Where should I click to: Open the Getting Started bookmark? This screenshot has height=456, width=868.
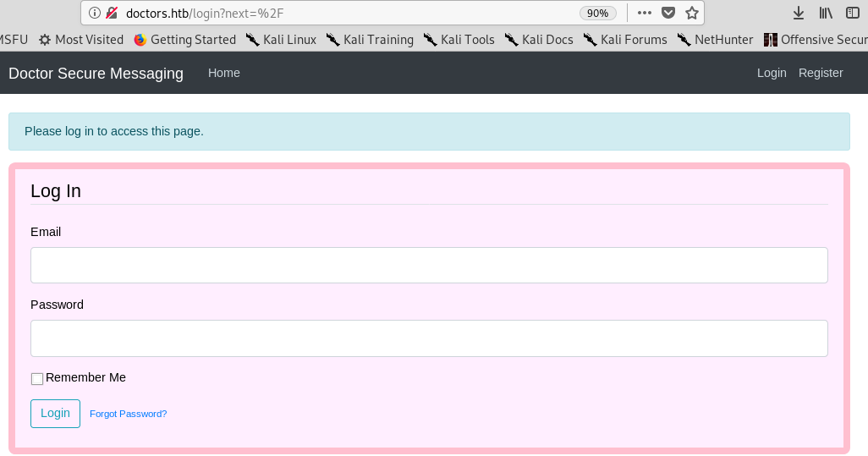185,39
